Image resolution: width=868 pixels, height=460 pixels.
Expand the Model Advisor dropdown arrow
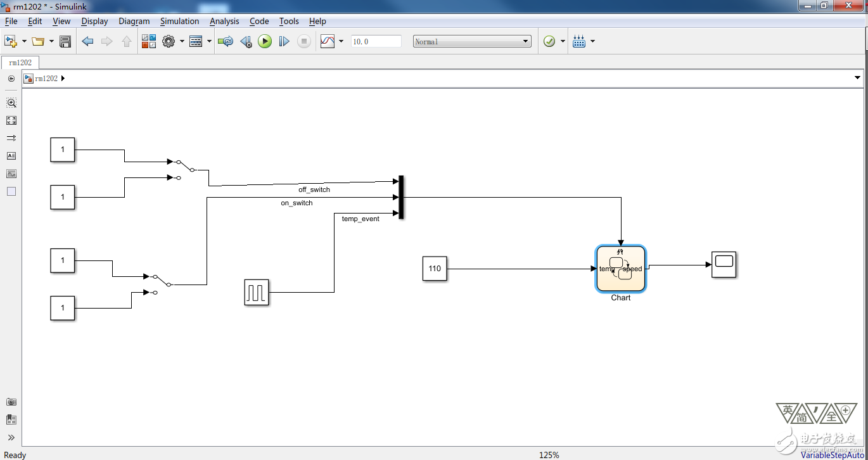[563, 42]
